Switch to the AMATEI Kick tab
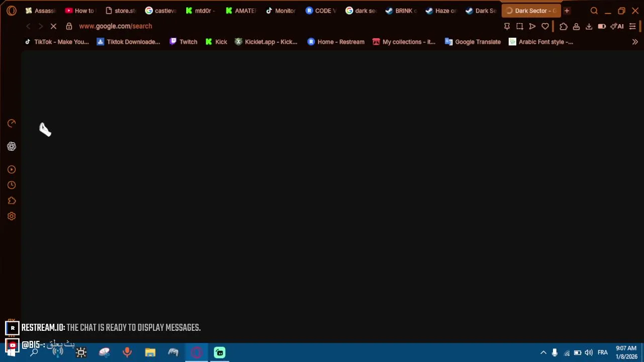 pos(240,11)
